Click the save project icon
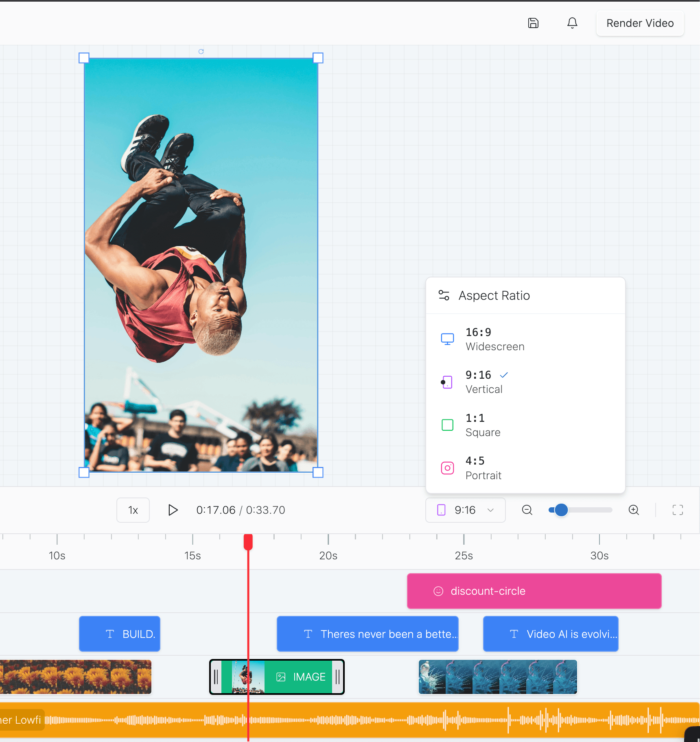This screenshot has width=700, height=742. 534,23
